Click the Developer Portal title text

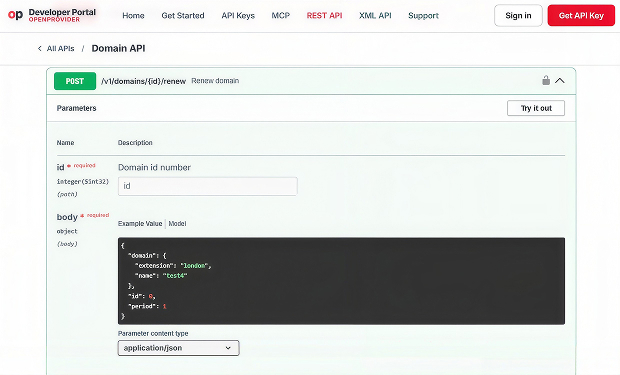coord(62,12)
